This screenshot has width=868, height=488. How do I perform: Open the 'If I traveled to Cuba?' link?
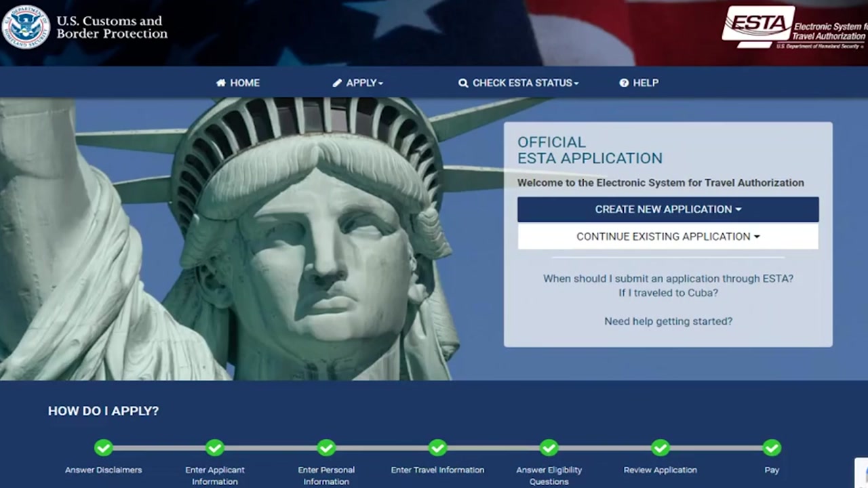[668, 293]
